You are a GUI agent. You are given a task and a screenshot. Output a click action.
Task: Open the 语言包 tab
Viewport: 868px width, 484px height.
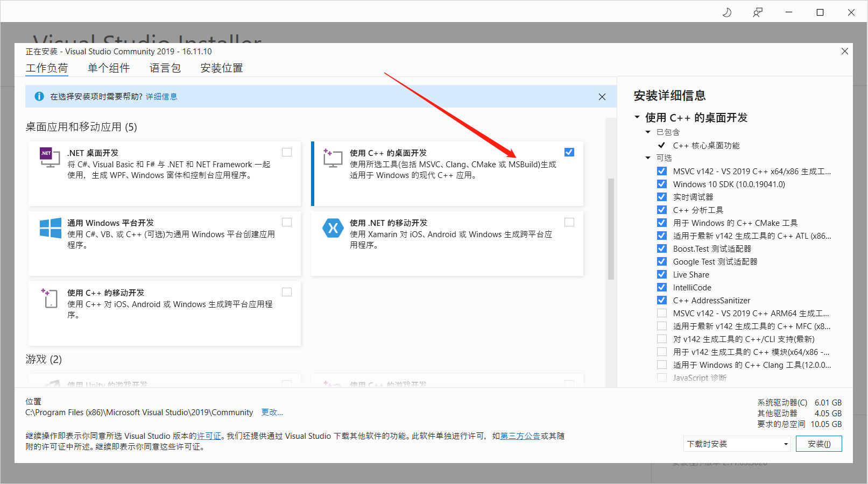point(165,68)
